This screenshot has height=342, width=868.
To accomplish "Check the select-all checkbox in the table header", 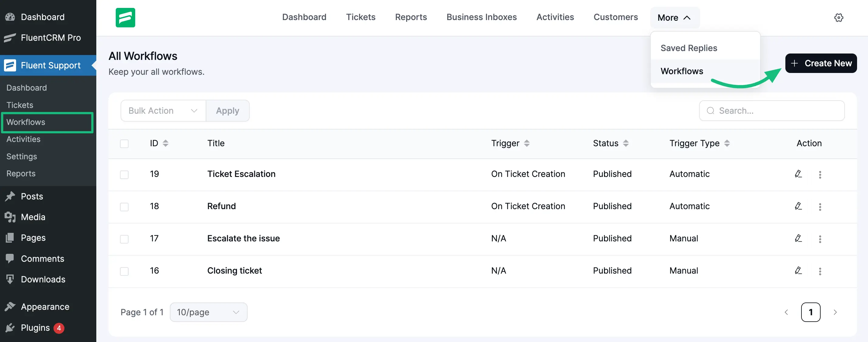I will click(124, 143).
